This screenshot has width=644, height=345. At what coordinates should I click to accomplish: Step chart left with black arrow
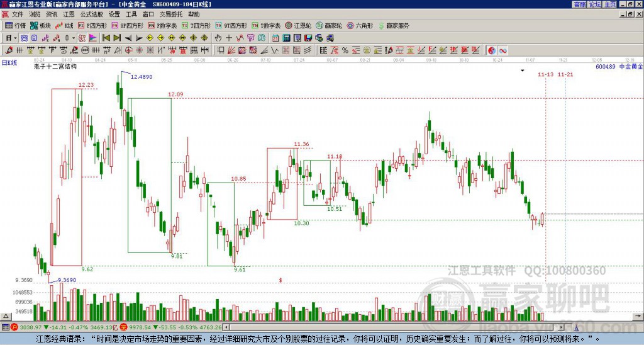128,38
